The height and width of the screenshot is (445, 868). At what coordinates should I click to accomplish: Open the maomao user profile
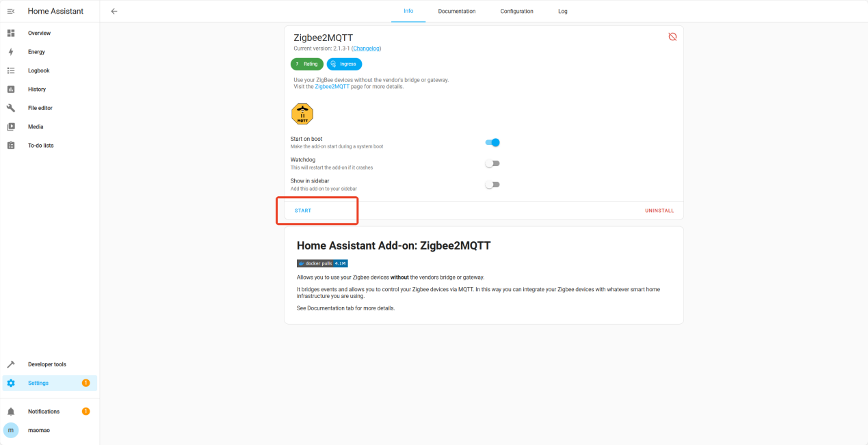[x=50, y=430]
